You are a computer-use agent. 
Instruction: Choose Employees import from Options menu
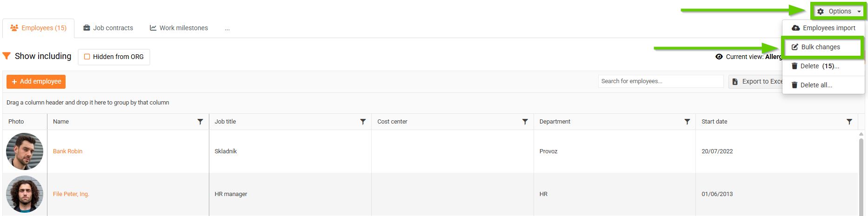(x=823, y=28)
